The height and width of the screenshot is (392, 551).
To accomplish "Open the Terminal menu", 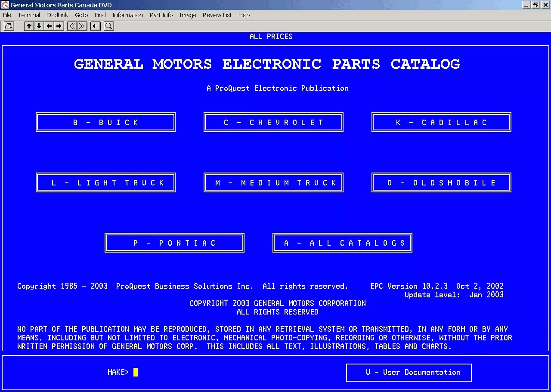I will [29, 15].
